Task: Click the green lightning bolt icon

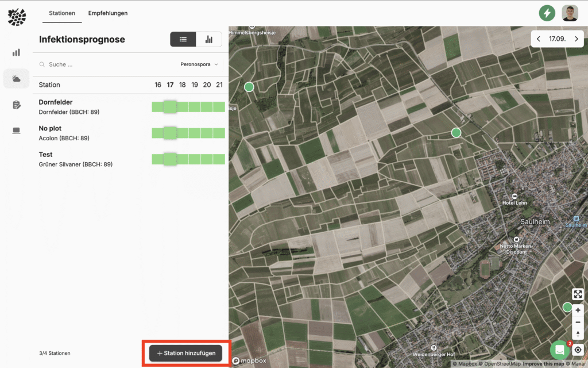Action: [547, 13]
